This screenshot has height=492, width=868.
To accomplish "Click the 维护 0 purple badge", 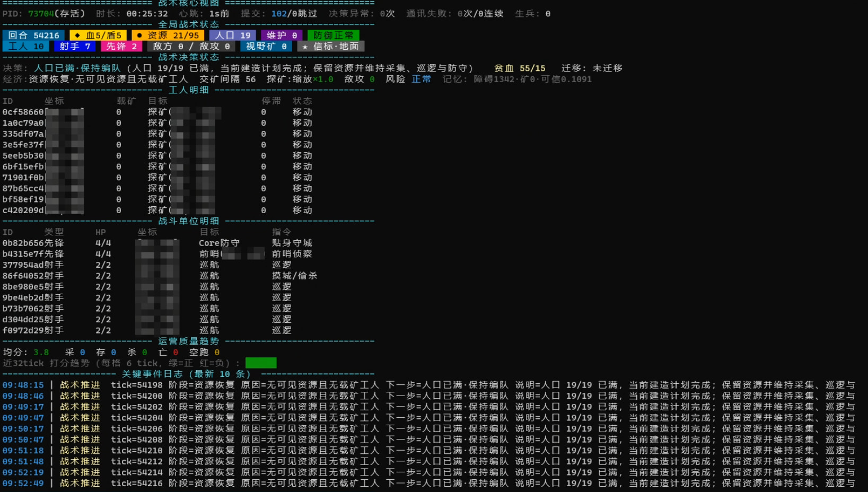I will [x=282, y=36].
